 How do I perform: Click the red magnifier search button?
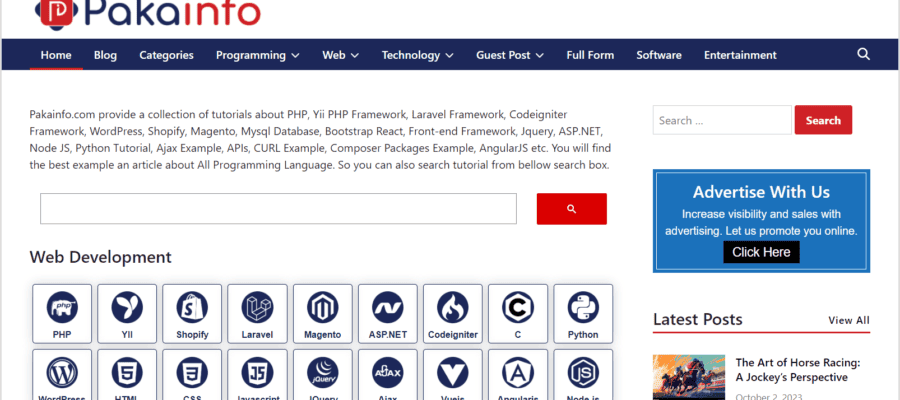click(572, 209)
